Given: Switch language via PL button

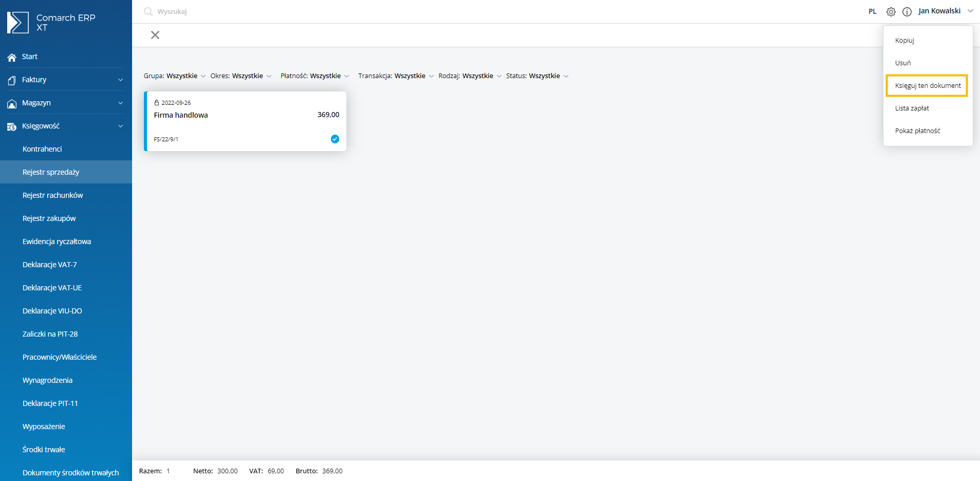Looking at the screenshot, I should coord(873,11).
